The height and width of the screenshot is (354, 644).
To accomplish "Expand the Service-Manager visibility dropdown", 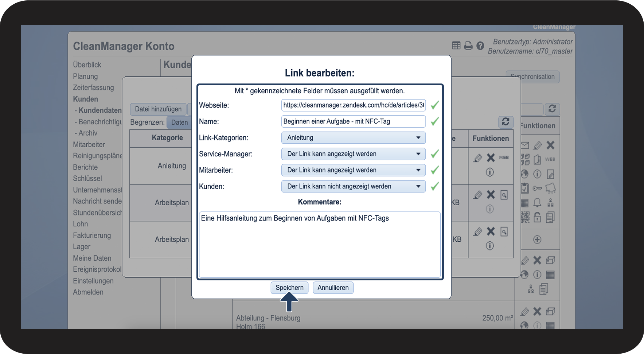I will point(354,154).
